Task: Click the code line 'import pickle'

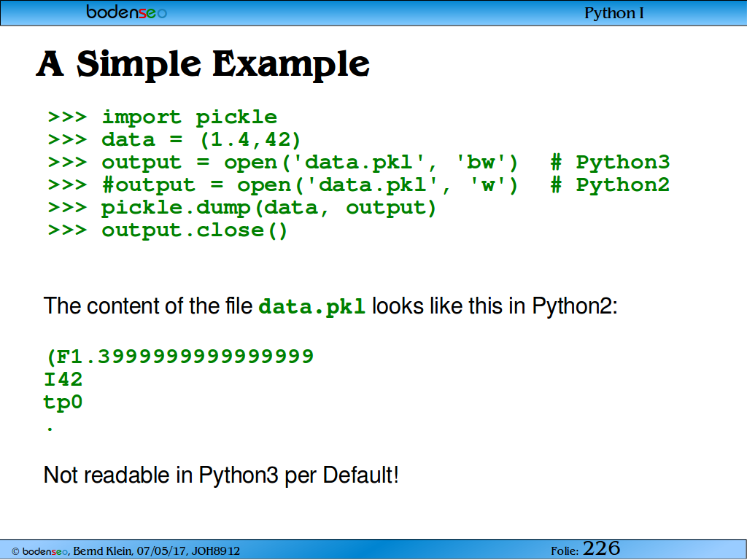Action: pyautogui.click(x=163, y=117)
